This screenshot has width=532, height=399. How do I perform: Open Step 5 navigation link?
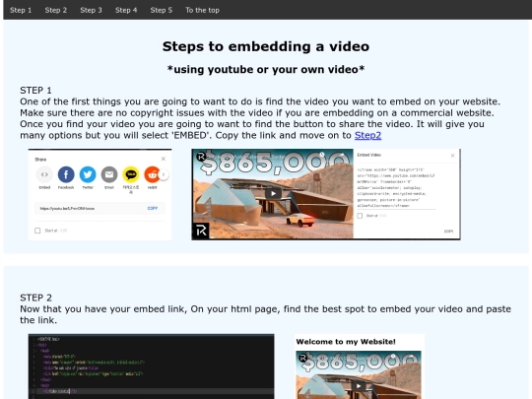[x=162, y=10]
